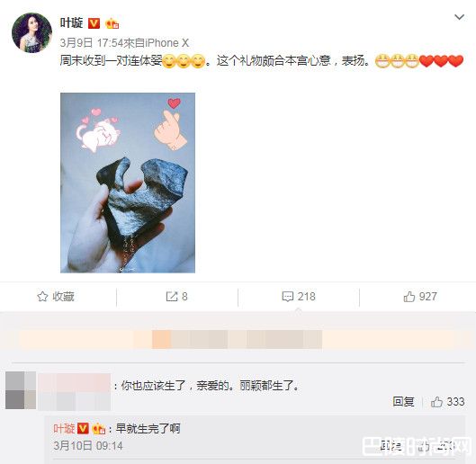Repost using the share icon 8
Viewport: 476px width, 464px height.
tap(176, 297)
